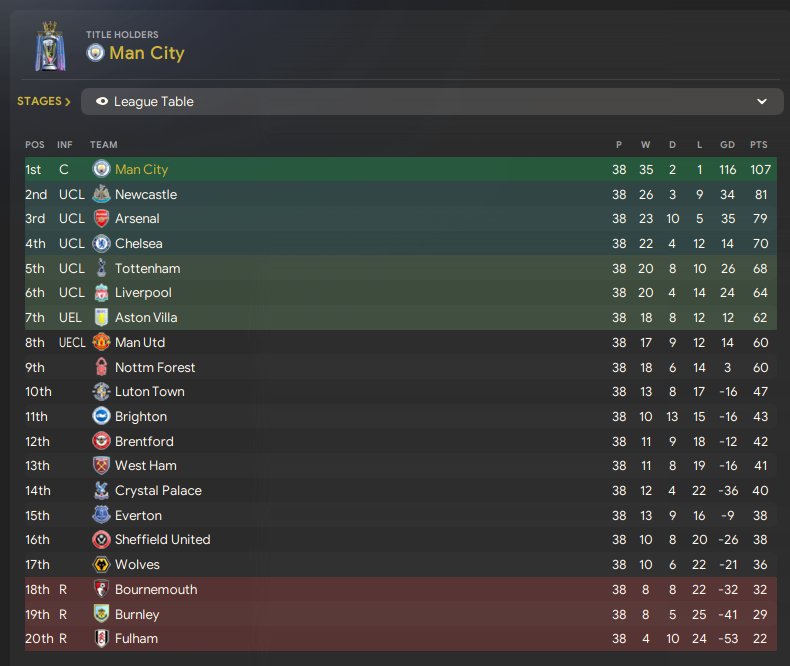Expand the Stages selector
The width and height of the screenshot is (790, 666).
point(43,102)
